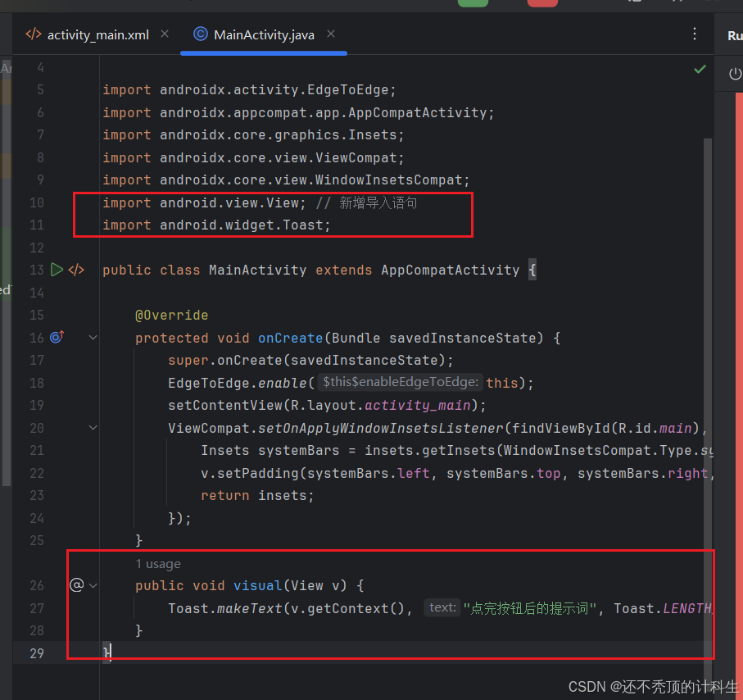Click 'import androidx.activity.EdgeToEdge;' line

[249, 90]
